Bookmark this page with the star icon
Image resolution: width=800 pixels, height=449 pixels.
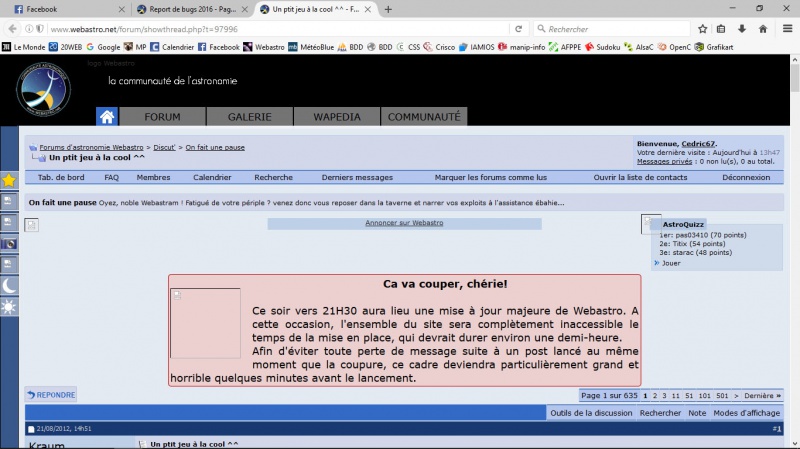[x=703, y=29]
